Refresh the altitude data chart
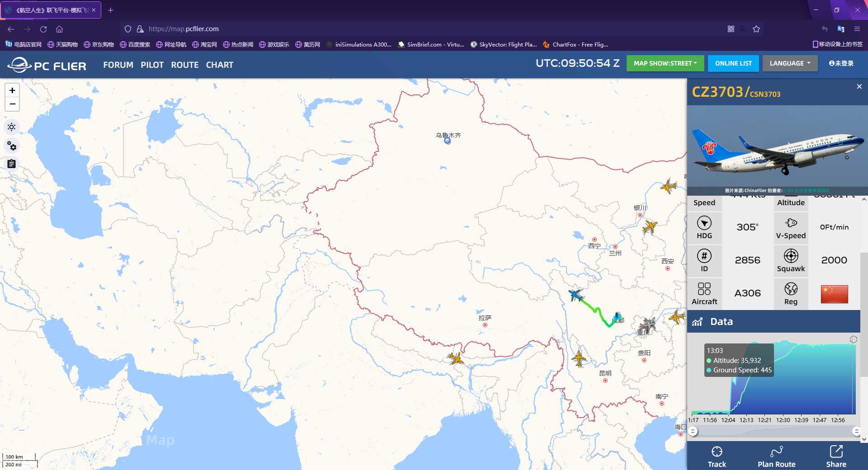Image resolution: width=868 pixels, height=470 pixels. (853, 339)
